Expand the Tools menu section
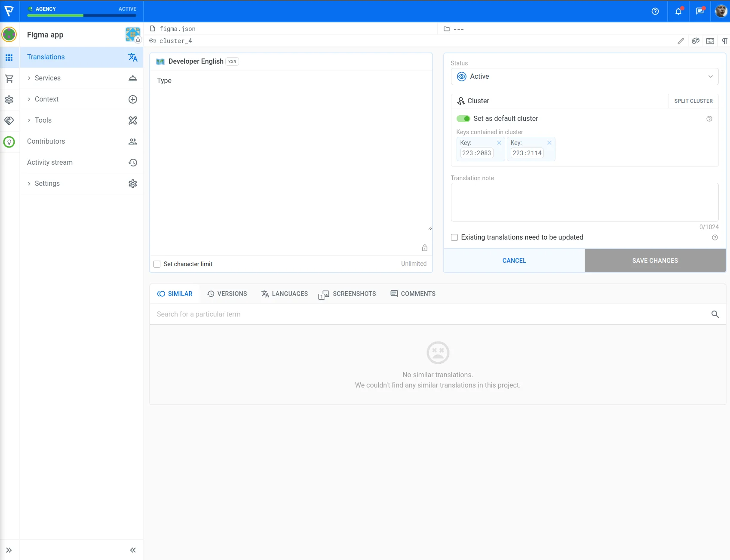 (43, 120)
